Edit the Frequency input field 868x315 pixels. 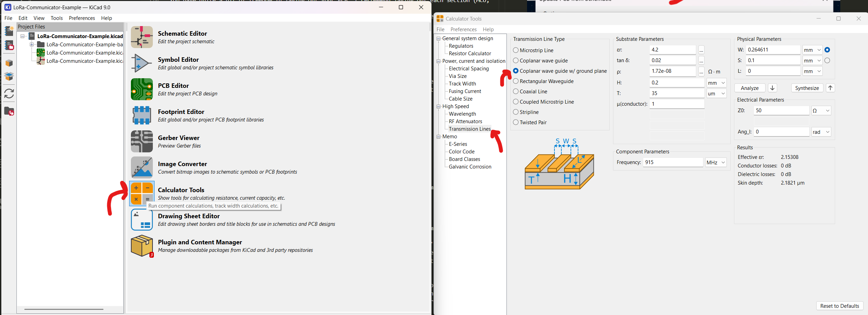[672, 162]
